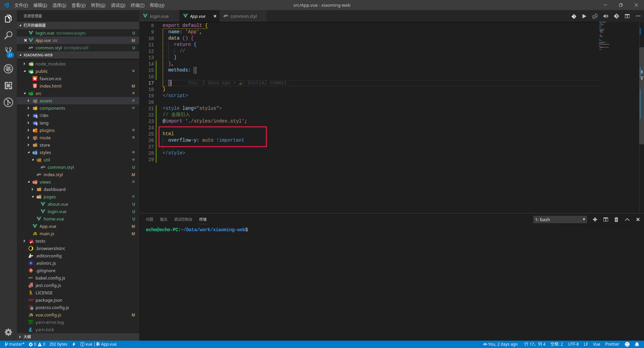Click the diamond icon at editor toolbar start
Screen dimensions: 644x348
click(x=574, y=16)
